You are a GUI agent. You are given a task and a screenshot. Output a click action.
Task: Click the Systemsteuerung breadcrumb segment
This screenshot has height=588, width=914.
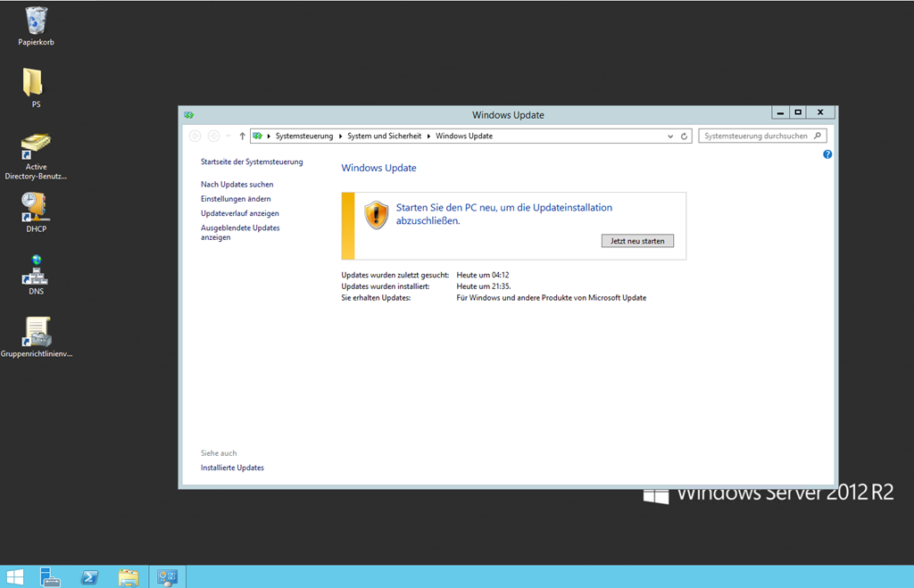click(303, 137)
